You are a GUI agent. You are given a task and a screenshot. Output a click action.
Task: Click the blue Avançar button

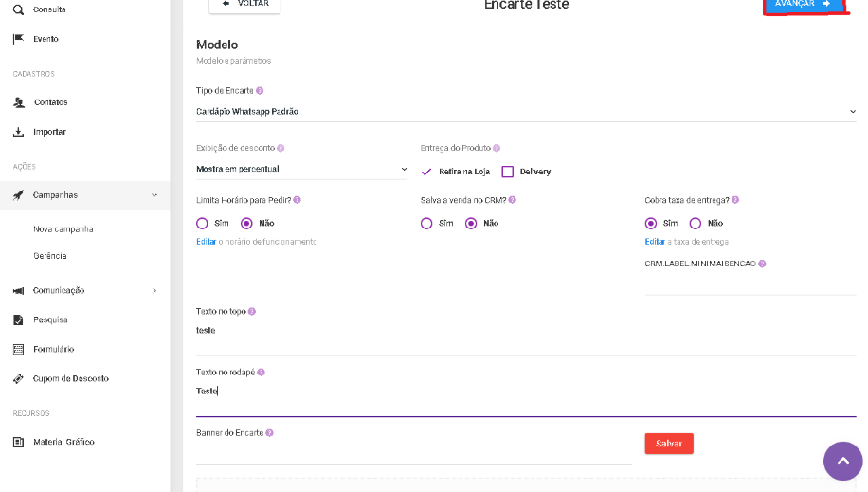coord(804,5)
